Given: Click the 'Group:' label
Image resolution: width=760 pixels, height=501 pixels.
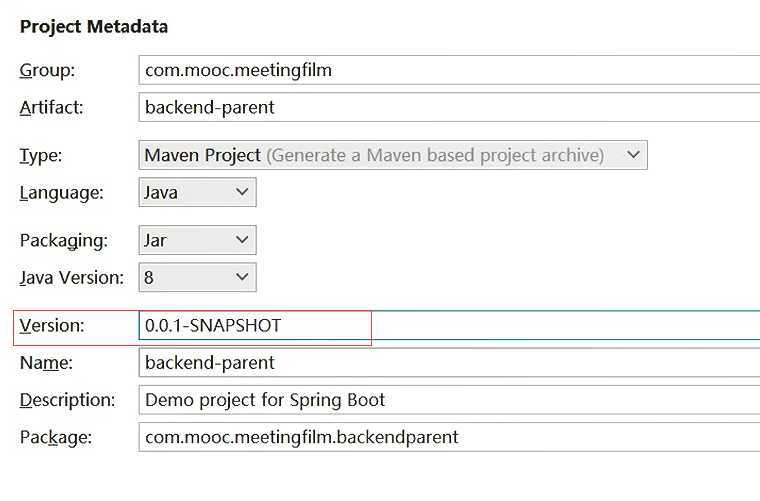Looking at the screenshot, I should click(x=48, y=71).
